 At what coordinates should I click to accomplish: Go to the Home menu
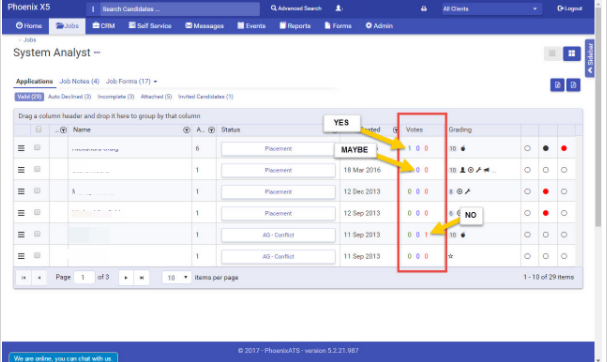tap(29, 26)
